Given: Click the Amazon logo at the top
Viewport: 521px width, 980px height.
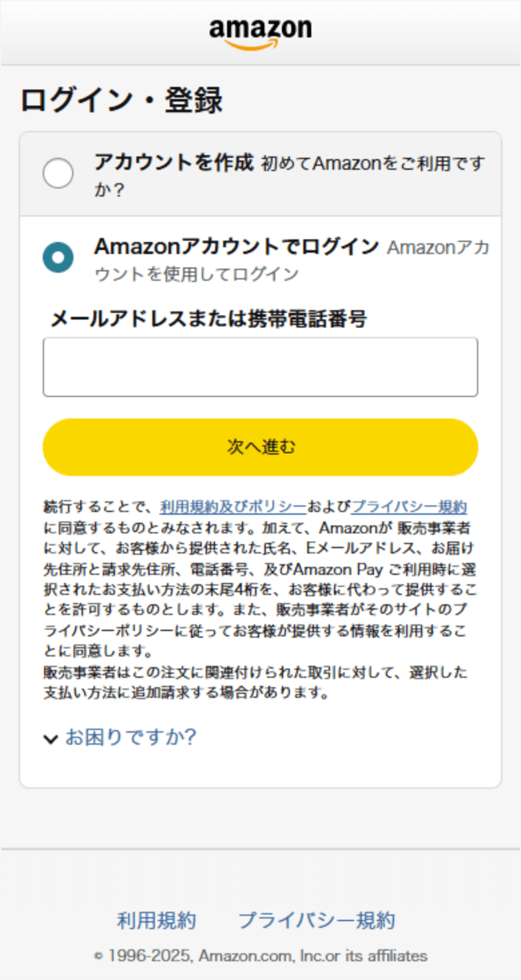Looking at the screenshot, I should pos(260,33).
